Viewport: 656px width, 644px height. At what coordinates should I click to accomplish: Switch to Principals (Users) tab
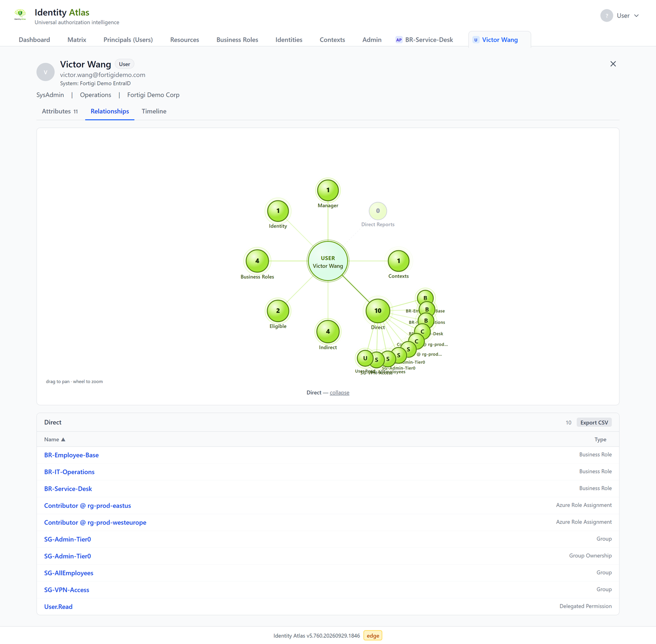(x=128, y=39)
